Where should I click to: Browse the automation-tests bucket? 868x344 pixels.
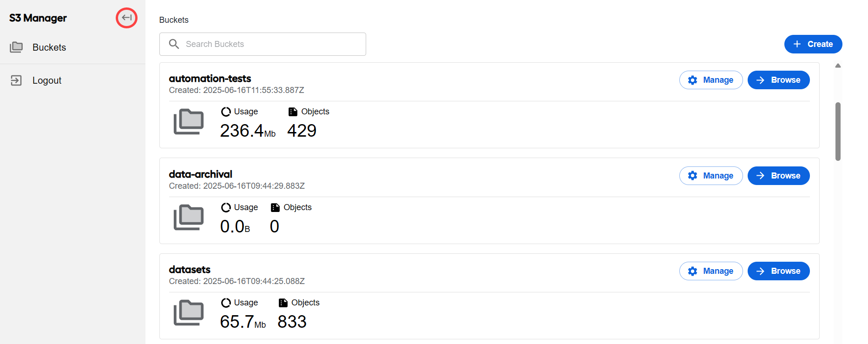click(779, 80)
